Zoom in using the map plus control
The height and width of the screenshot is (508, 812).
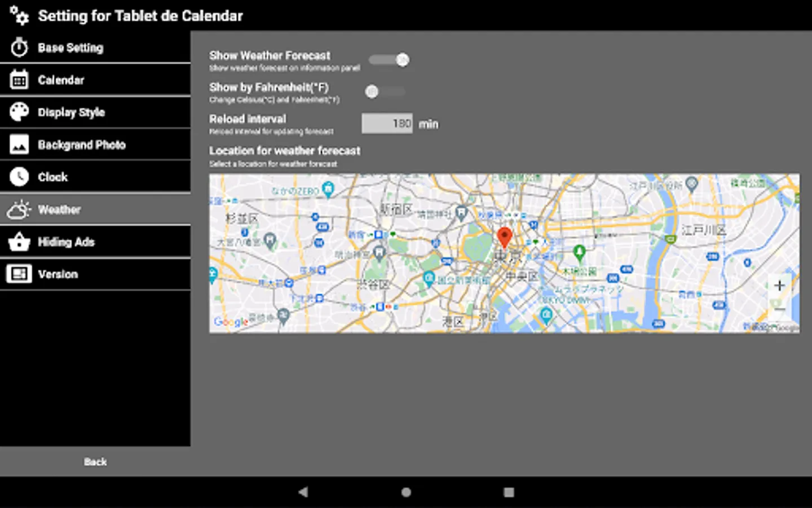point(779,286)
